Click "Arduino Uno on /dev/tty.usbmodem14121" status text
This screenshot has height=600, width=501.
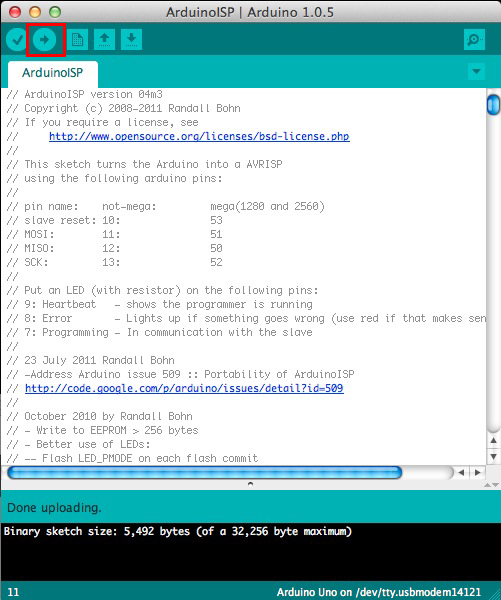click(379, 592)
